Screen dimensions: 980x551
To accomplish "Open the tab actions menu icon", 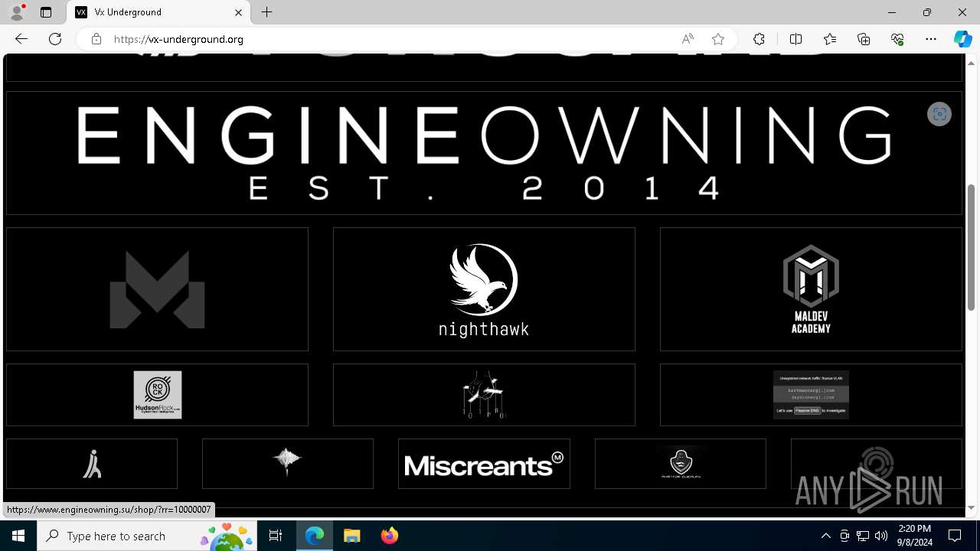I will (46, 12).
